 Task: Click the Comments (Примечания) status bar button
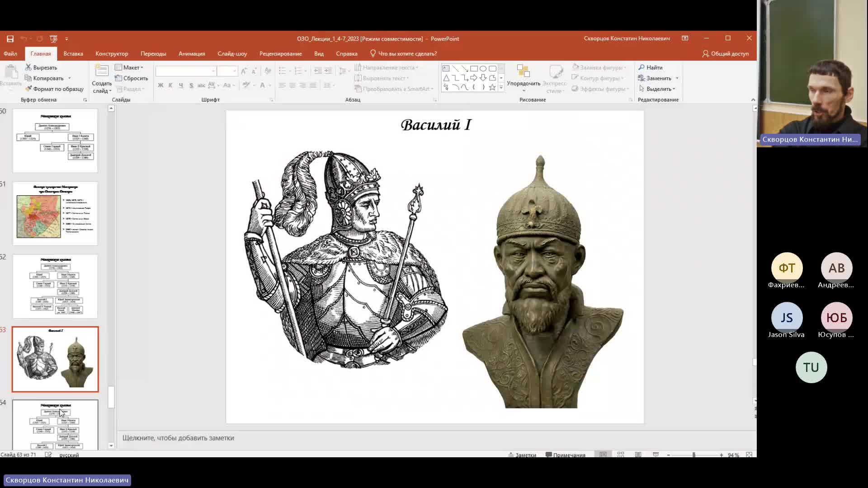[565, 455]
